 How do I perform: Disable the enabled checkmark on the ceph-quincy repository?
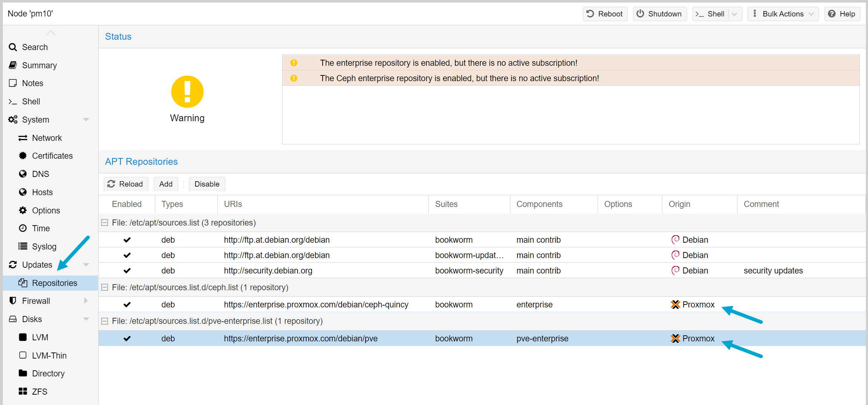coord(127,304)
